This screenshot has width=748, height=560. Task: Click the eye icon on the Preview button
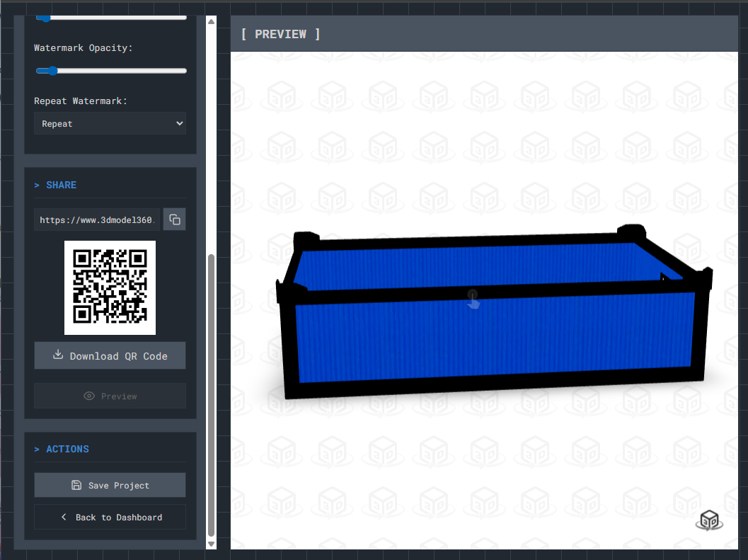click(x=88, y=396)
